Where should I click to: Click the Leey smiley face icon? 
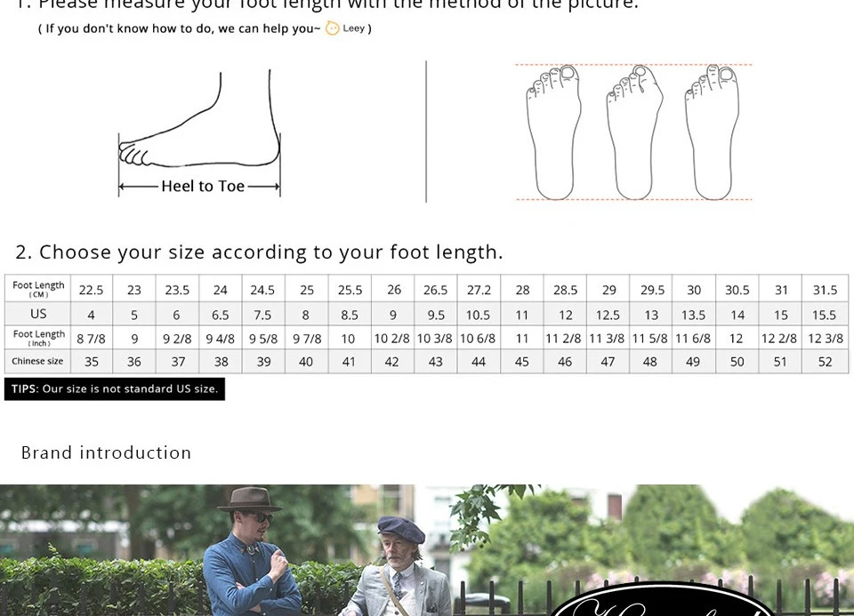tap(332, 28)
